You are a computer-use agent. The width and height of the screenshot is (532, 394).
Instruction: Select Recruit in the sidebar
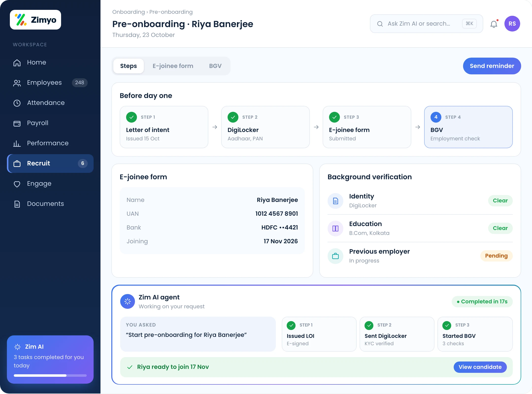50,164
